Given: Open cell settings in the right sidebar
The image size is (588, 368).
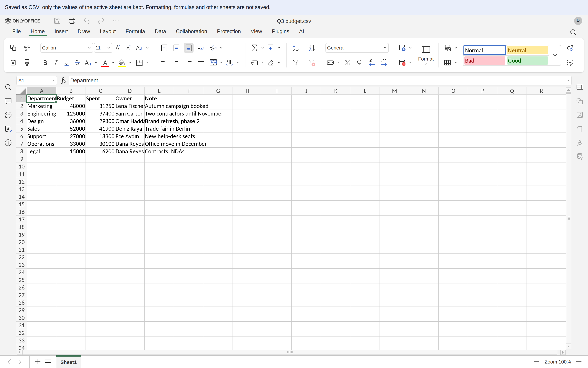Looking at the screenshot, I should 580,87.
